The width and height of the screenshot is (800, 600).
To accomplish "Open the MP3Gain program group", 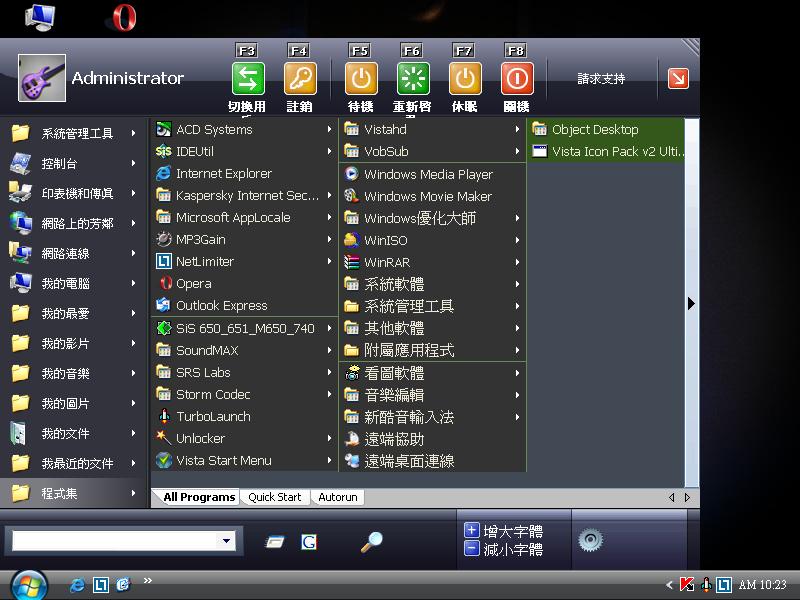I will pyautogui.click(x=245, y=239).
